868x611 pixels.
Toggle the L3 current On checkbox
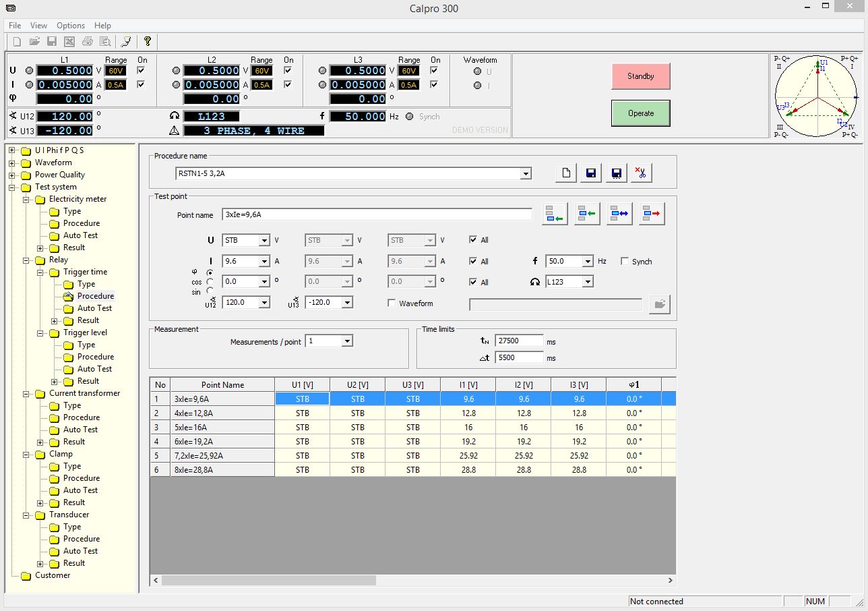click(435, 84)
